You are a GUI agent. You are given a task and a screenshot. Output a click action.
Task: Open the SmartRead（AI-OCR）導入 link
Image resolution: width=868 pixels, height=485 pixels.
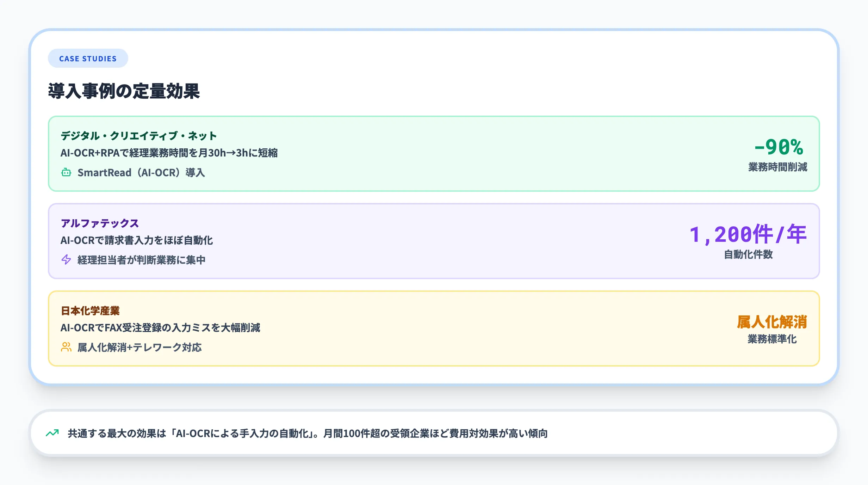click(x=141, y=172)
